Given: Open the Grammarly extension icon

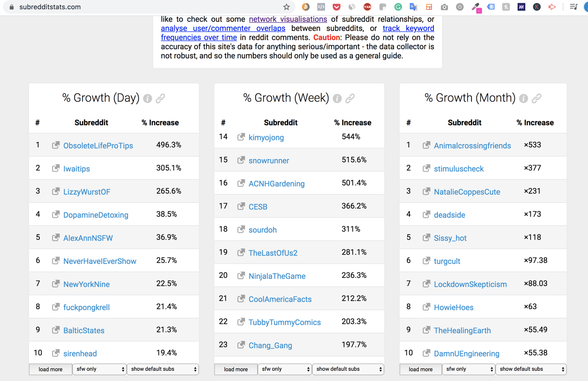Looking at the screenshot, I should 398,7.
